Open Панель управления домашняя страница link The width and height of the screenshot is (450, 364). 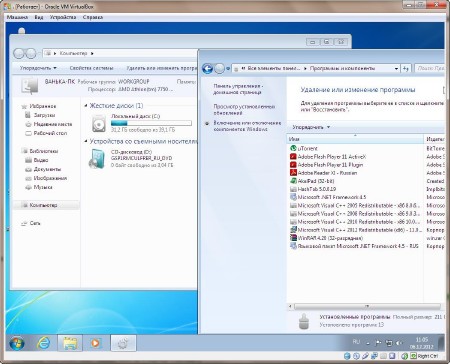(238, 89)
